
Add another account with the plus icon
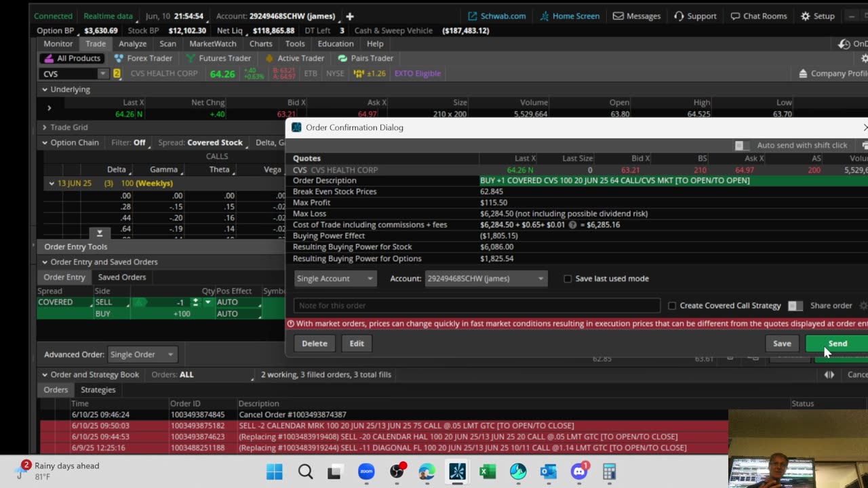click(350, 16)
